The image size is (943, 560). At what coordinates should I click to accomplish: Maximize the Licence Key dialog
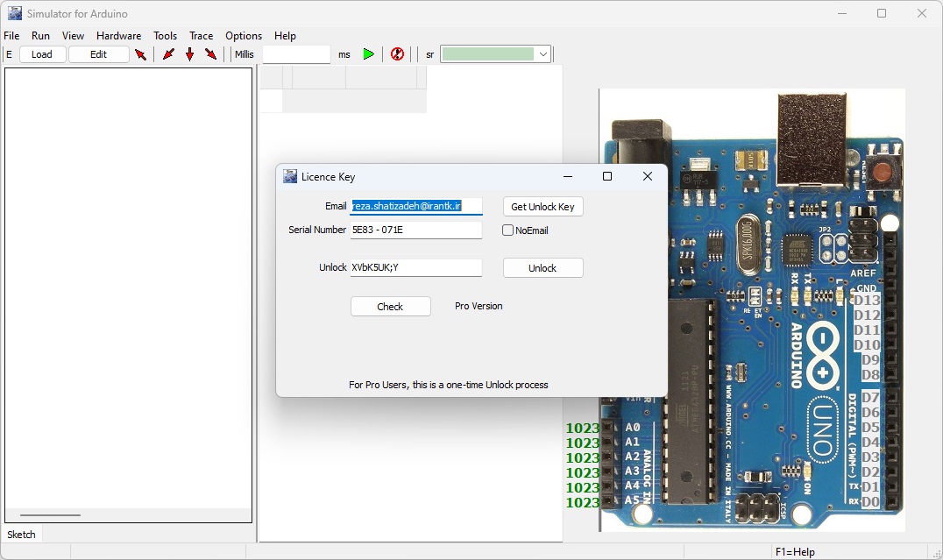(607, 176)
